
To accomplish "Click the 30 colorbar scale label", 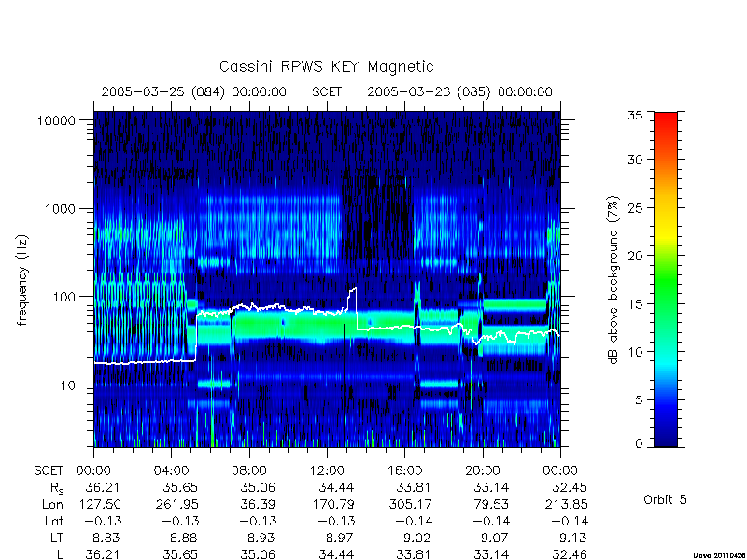I will pos(635,160).
